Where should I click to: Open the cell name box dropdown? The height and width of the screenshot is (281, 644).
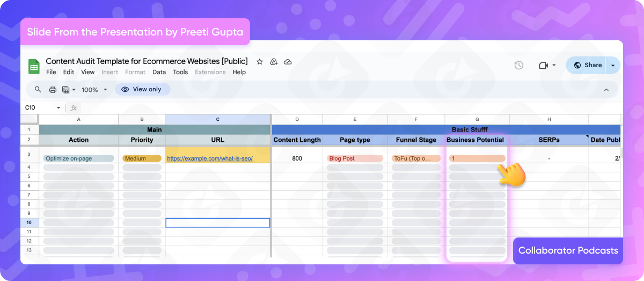click(x=58, y=107)
